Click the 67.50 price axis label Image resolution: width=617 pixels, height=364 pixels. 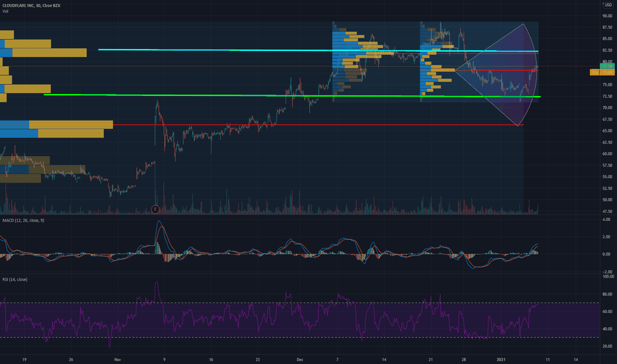[607, 119]
